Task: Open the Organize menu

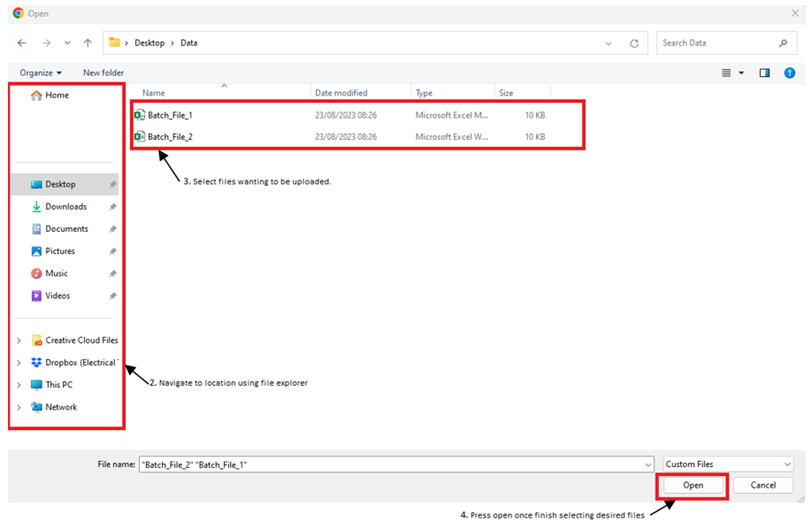Action: click(40, 72)
